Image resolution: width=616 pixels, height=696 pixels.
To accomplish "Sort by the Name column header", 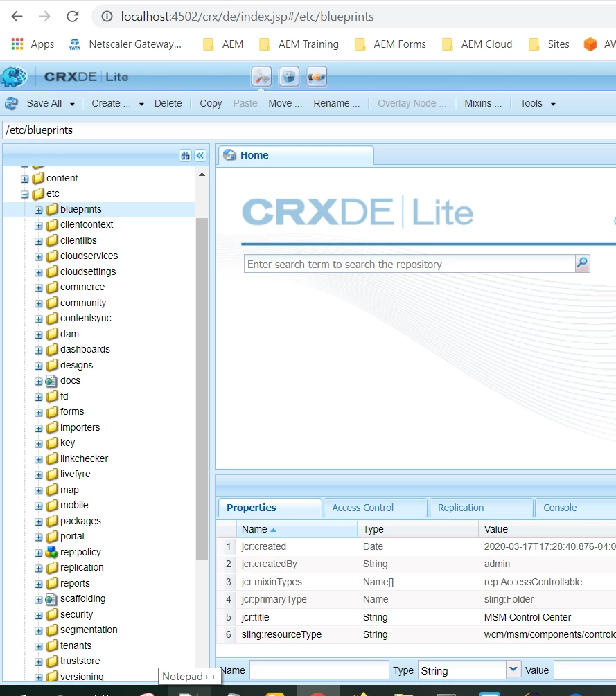I will [297, 529].
